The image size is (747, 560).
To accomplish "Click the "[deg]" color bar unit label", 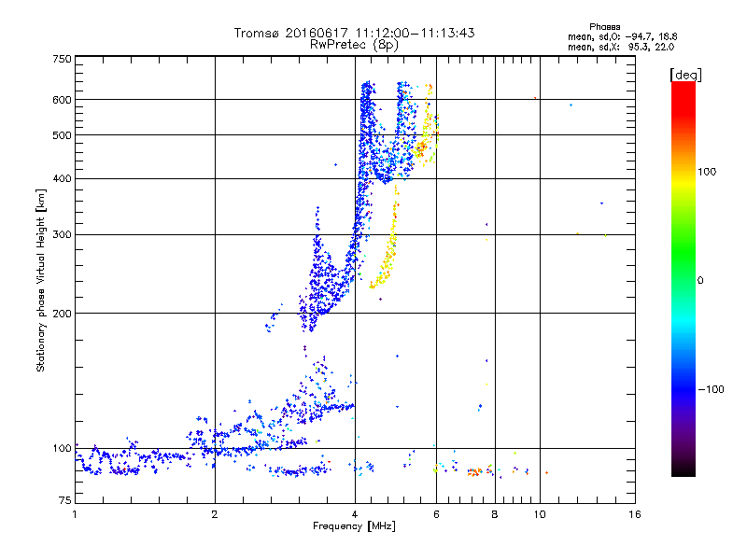I will [685, 75].
